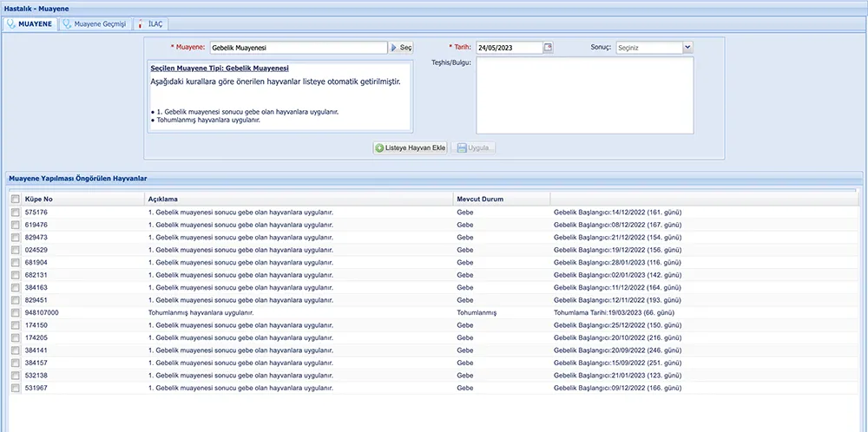868x432 pixels.
Task: Click the Tarih date input field
Action: 509,48
